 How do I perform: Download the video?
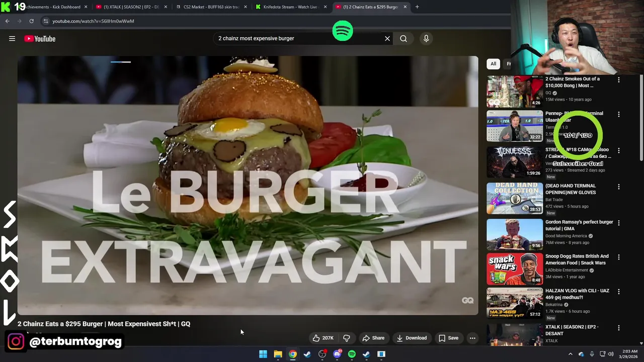tap(412, 338)
